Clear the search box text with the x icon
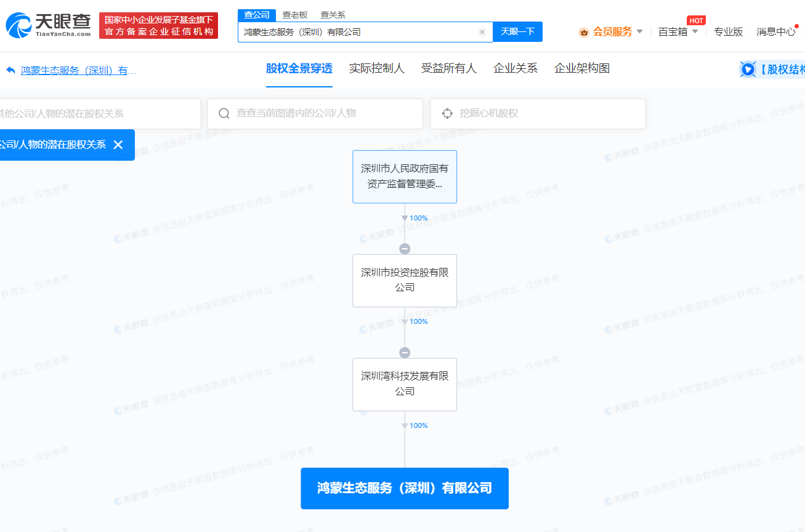The image size is (805, 532). tap(482, 32)
